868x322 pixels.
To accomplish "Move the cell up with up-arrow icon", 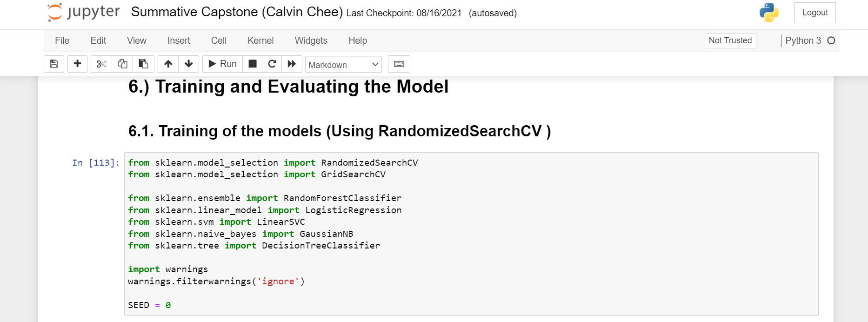I will click(x=168, y=64).
